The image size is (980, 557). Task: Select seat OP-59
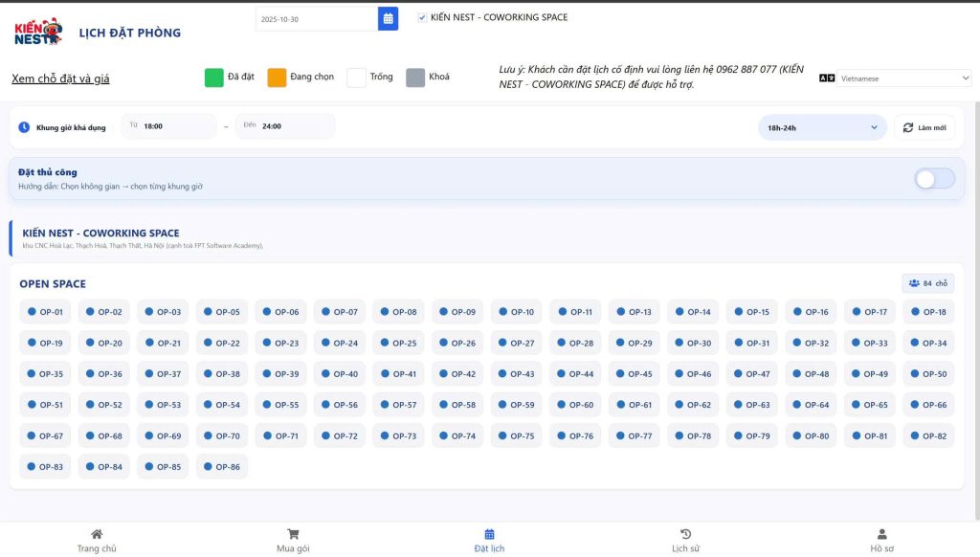[x=516, y=405]
